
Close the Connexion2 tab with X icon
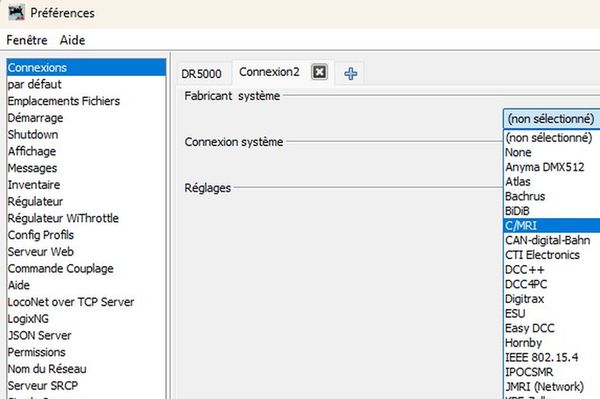(319, 72)
